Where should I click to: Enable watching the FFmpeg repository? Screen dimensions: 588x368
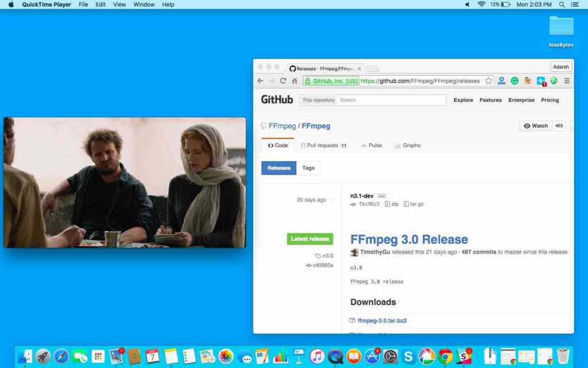[x=535, y=125]
